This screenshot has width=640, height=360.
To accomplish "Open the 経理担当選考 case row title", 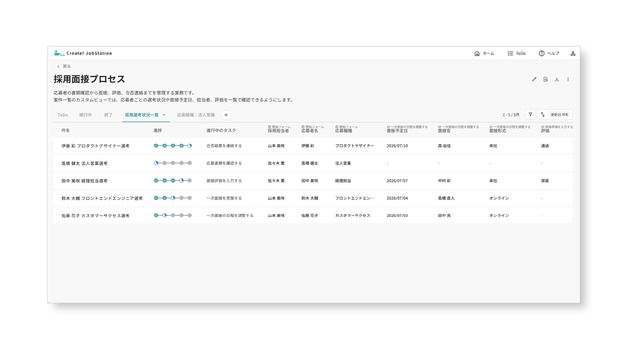I will (x=84, y=181).
